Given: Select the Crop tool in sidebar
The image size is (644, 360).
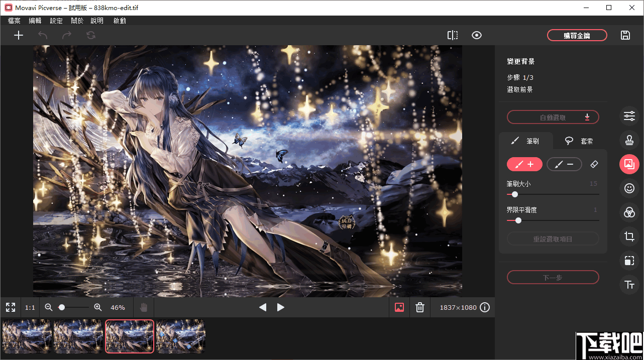Looking at the screenshot, I should coord(629,236).
